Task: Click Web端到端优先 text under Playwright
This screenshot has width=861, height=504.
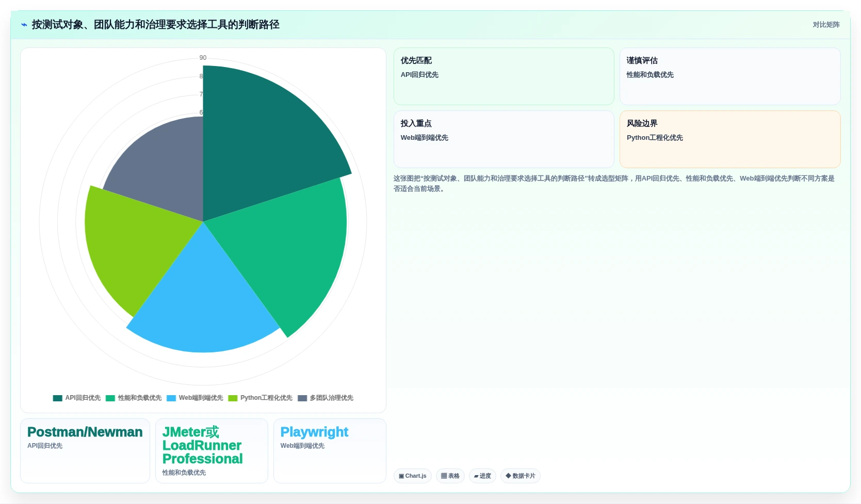Action: pos(302,446)
